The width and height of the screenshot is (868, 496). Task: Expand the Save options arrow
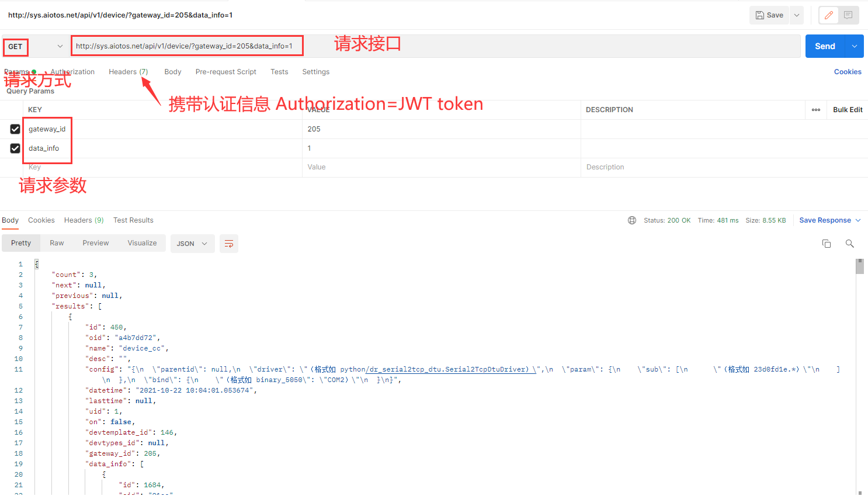(x=796, y=15)
